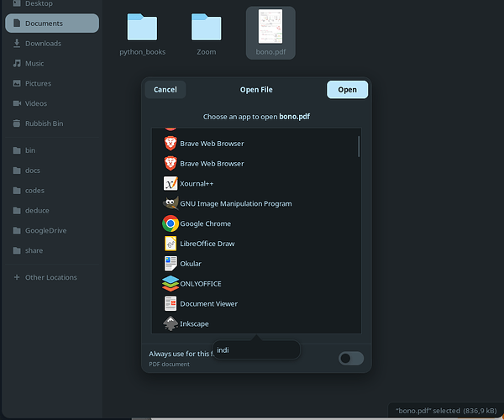Select the Google Chrome icon
504x420 pixels.
171,223
